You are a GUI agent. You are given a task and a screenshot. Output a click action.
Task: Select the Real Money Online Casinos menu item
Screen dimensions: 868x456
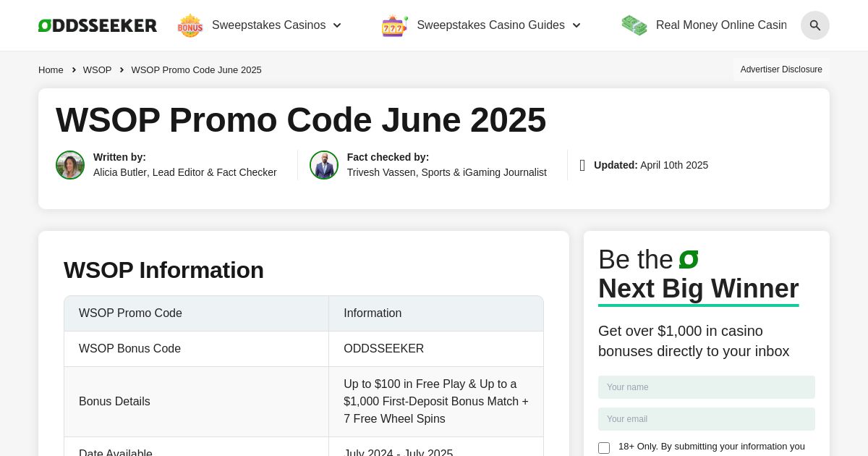tap(721, 25)
